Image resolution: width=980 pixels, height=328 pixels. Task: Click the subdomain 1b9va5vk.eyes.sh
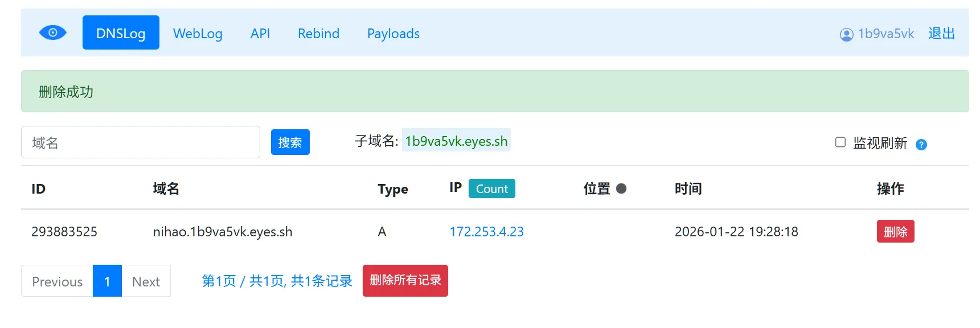456,141
